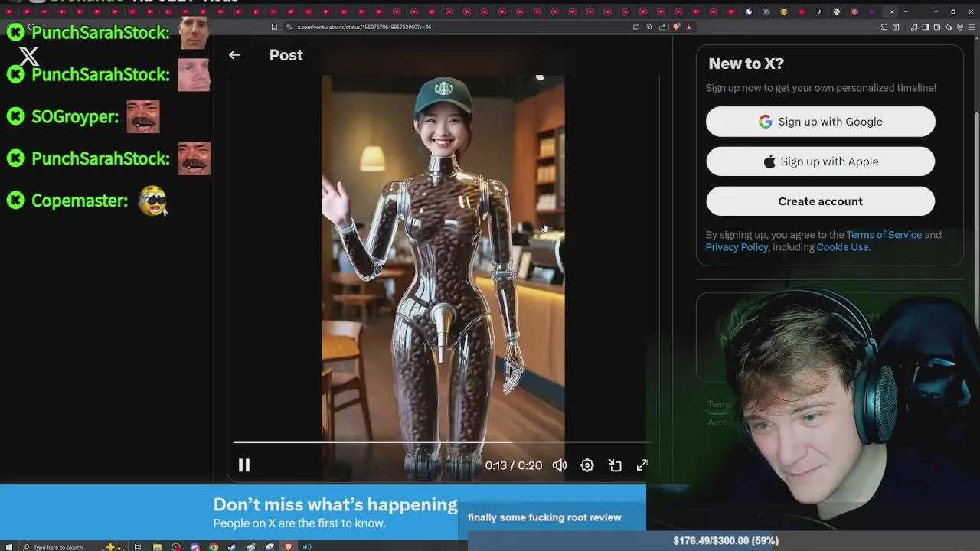Click SOGroyper's face emote
This screenshot has height=551, width=980.
[143, 116]
